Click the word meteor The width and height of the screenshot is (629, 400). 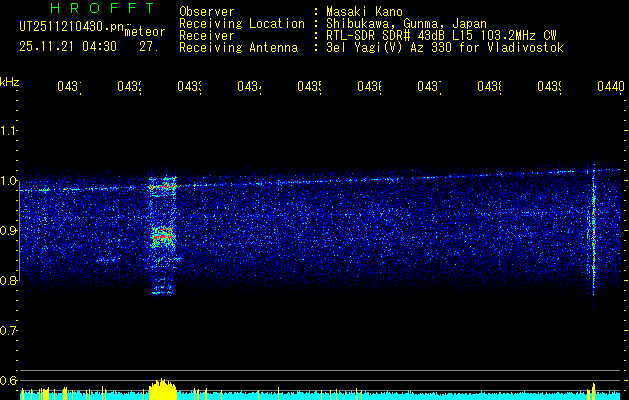click(145, 32)
